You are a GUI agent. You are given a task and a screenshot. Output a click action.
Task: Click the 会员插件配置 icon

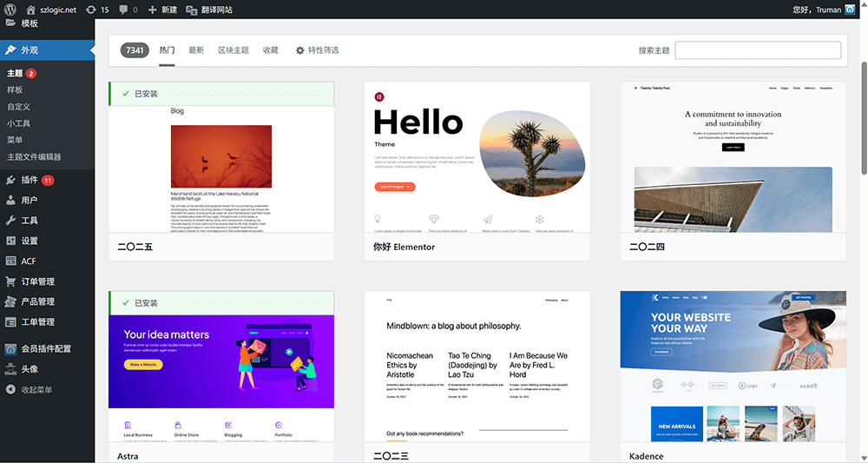pyautogui.click(x=10, y=349)
